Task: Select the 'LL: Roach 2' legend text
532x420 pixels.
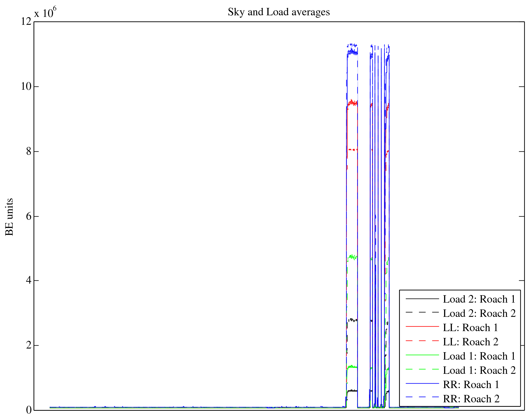Action: click(470, 342)
